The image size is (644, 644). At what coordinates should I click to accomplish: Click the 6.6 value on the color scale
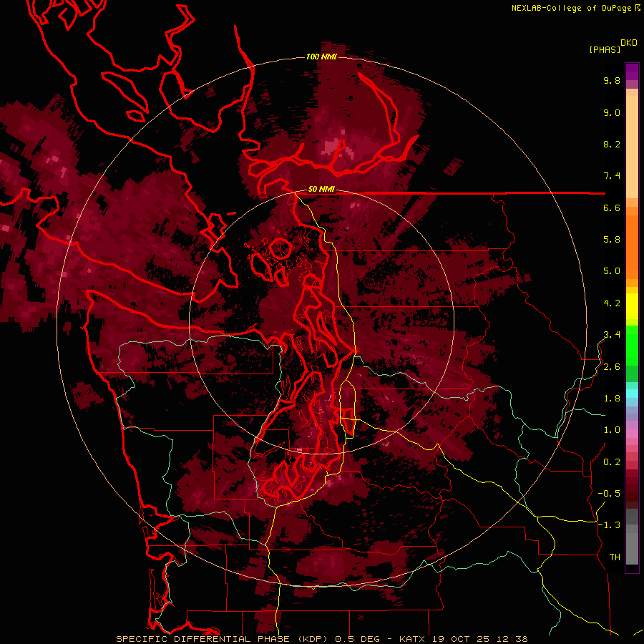pyautogui.click(x=612, y=208)
